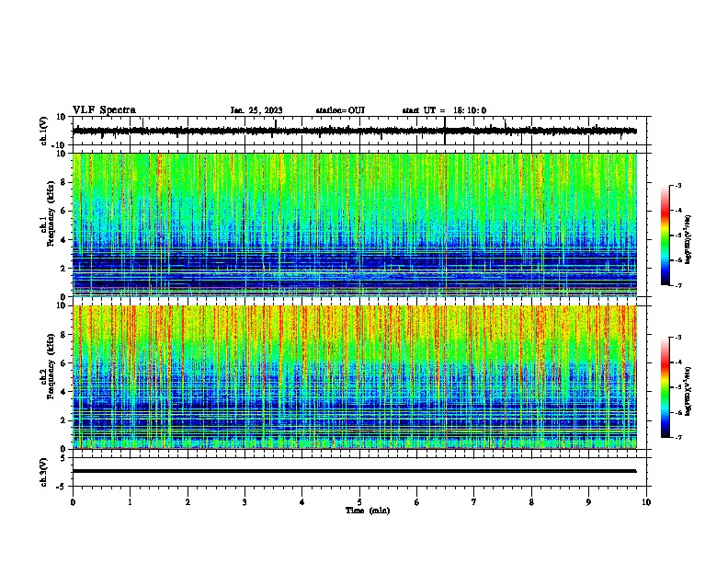Click time-axis tick label "7"
Viewport: 728px width, 563px height.
click(474, 502)
